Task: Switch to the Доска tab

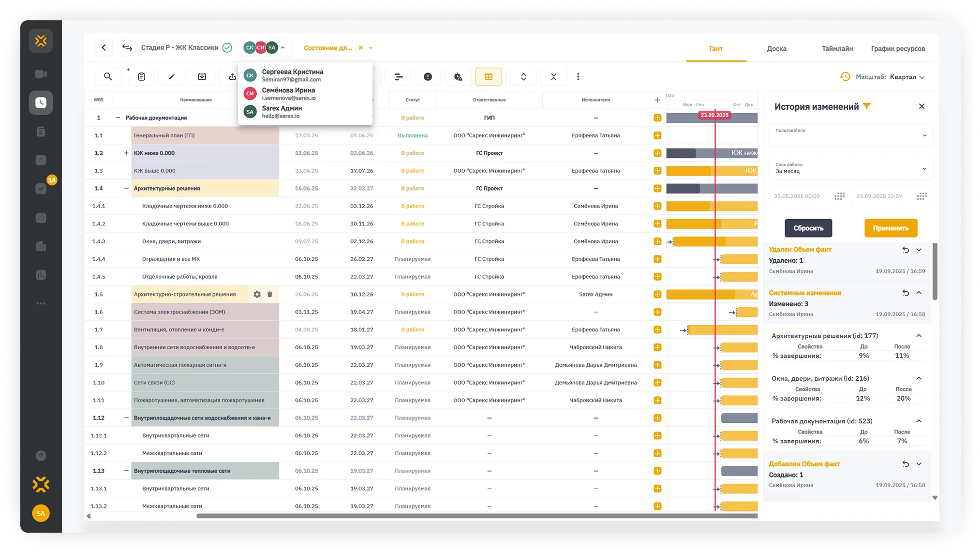Action: point(776,48)
